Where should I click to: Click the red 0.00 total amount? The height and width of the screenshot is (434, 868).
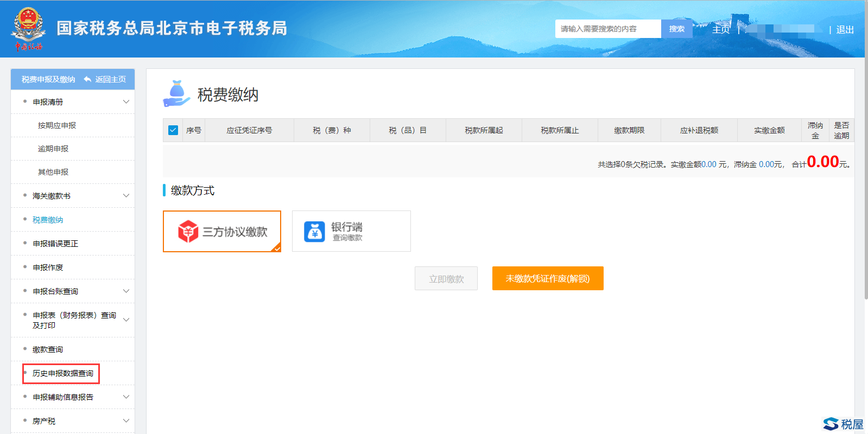(823, 162)
